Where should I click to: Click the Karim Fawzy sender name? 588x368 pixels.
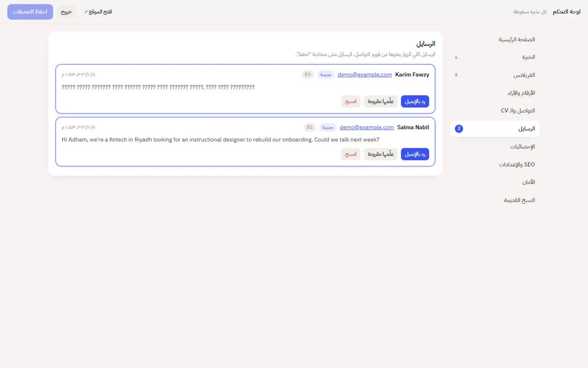click(x=412, y=74)
